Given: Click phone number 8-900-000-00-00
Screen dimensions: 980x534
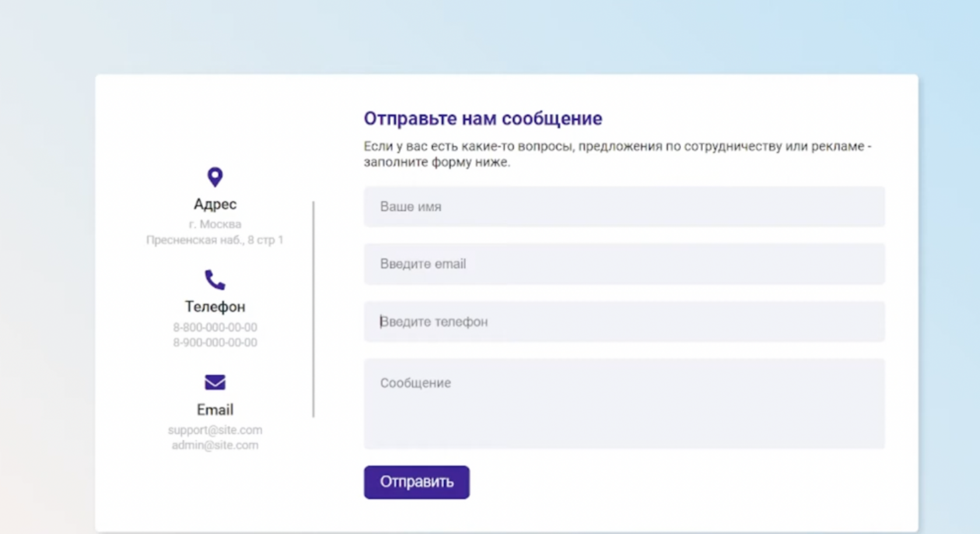Looking at the screenshot, I should coord(215,343).
